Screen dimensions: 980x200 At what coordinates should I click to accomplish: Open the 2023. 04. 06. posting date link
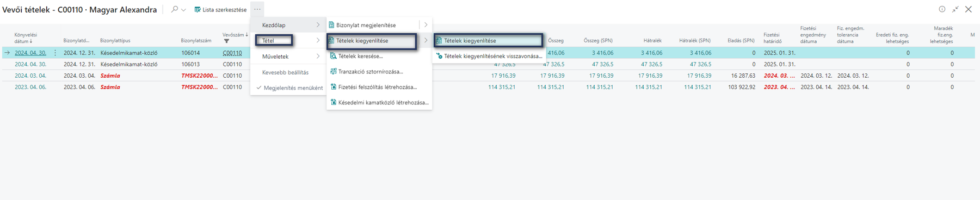point(30,87)
